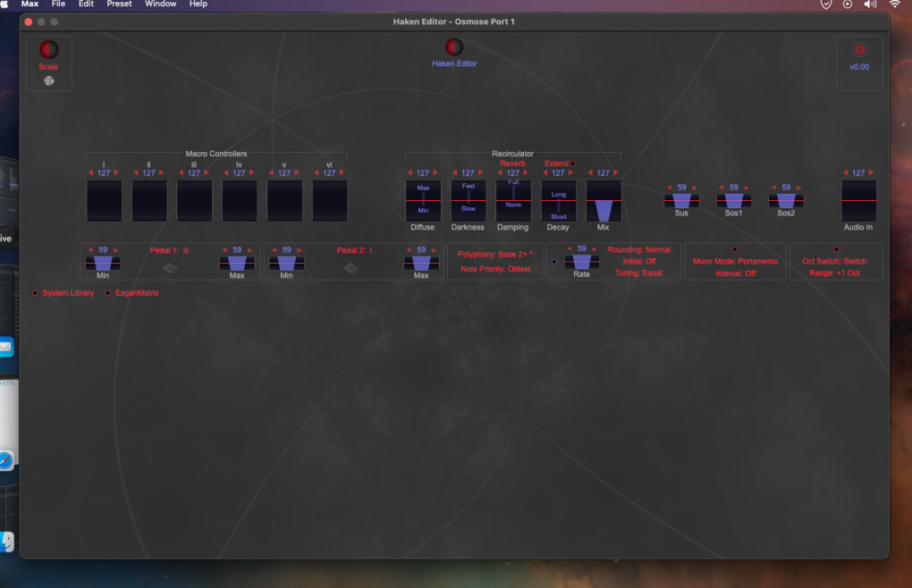Increase macro vi value with right arrow
912x588 pixels.
click(342, 172)
